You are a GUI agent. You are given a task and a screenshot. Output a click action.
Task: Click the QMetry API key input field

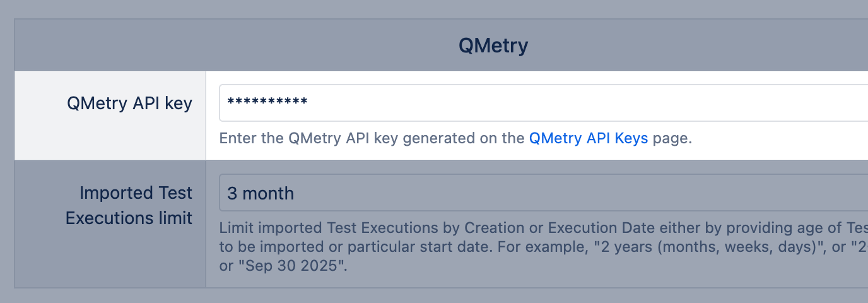pos(542,103)
